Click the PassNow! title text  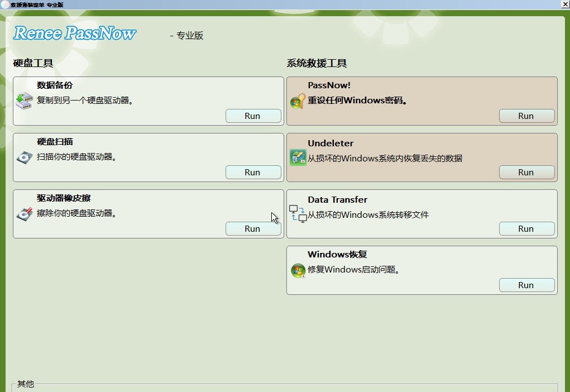329,85
